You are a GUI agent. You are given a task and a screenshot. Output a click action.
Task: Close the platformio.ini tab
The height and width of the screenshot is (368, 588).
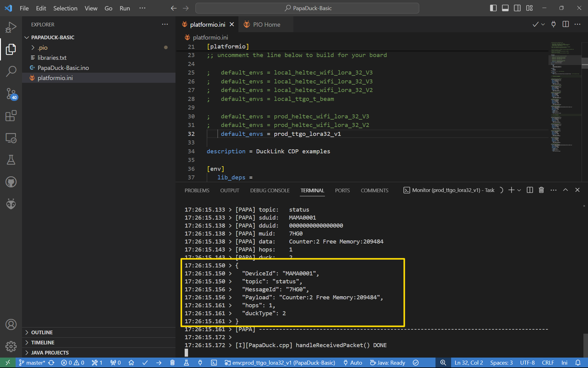click(x=232, y=25)
